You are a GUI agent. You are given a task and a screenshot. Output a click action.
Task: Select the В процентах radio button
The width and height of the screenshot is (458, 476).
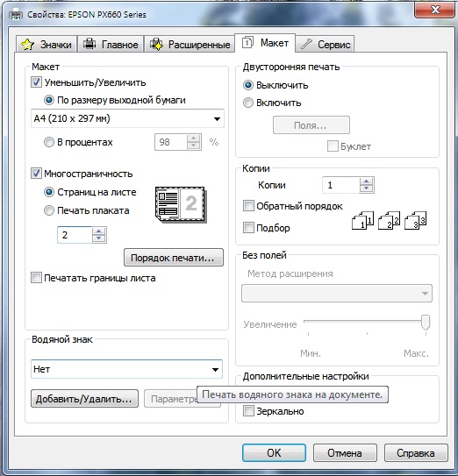pos(49,142)
